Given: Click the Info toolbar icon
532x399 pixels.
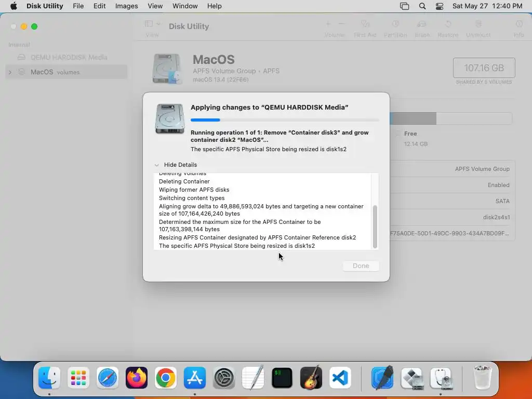Looking at the screenshot, I should [x=519, y=24].
